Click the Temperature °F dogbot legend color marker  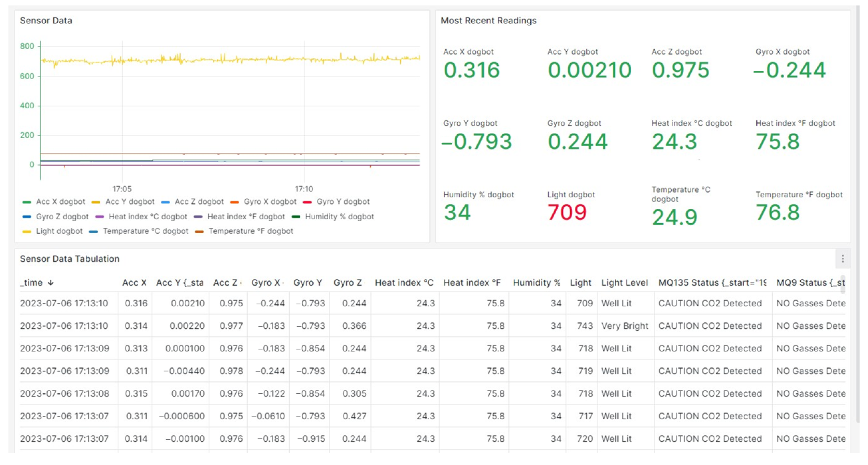[x=199, y=232]
